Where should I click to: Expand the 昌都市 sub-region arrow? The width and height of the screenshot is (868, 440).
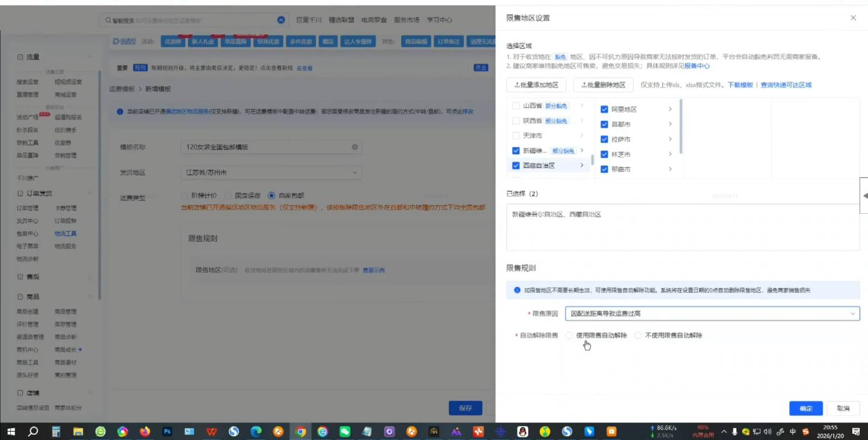(x=670, y=124)
